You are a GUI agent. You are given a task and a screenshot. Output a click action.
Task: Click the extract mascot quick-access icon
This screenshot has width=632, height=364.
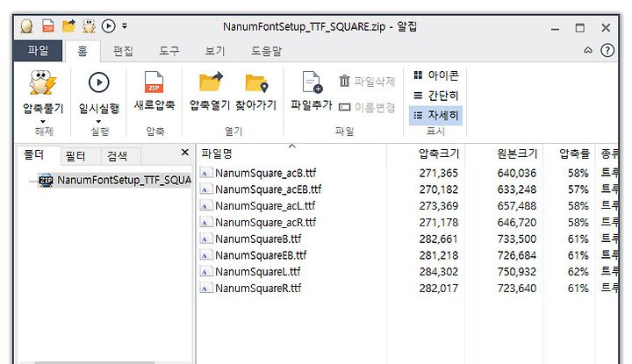[89, 26]
